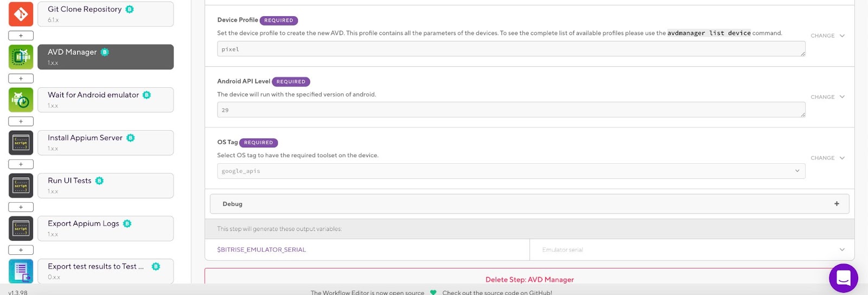The image size is (868, 295).
Task: Click the Run UI Tests script icon
Action: point(21,185)
